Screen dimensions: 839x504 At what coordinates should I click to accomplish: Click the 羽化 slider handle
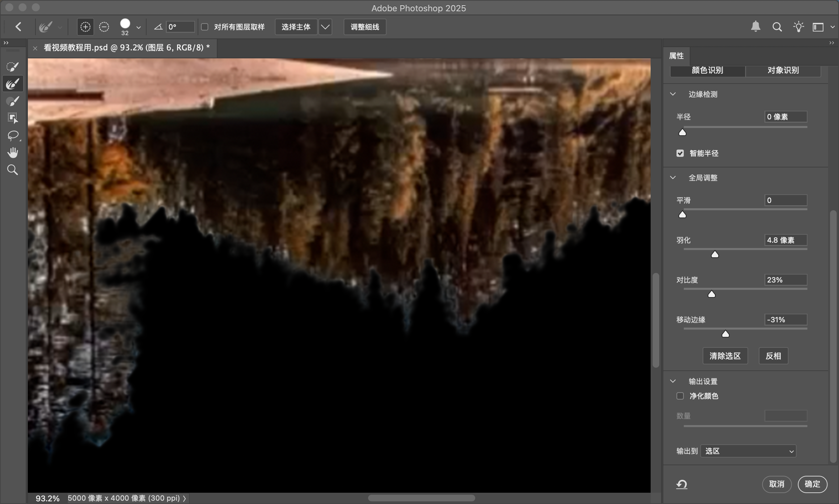click(x=715, y=254)
